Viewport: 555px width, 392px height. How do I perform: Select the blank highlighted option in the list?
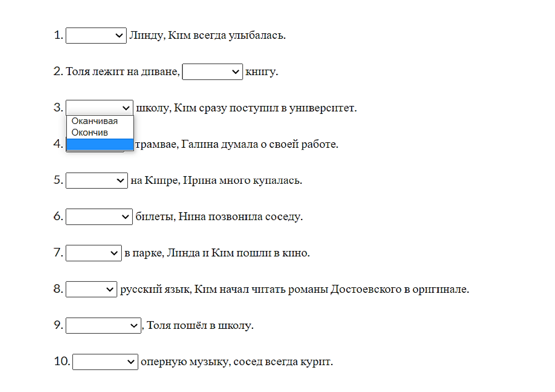[100, 144]
